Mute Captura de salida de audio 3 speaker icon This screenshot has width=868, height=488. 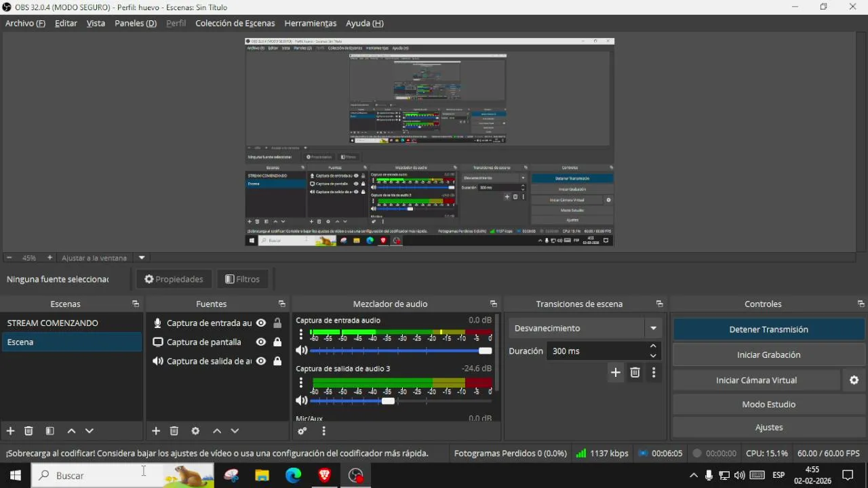point(302,401)
